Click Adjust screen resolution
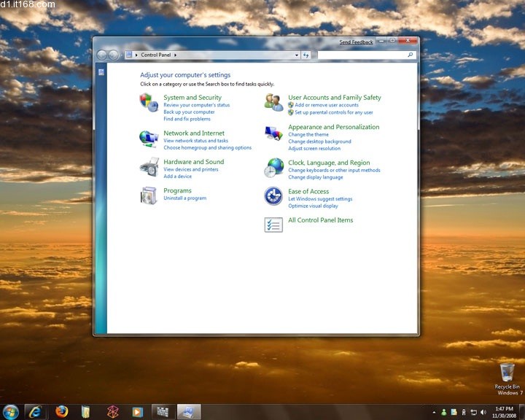Viewport: 525px width, 420px height. point(314,148)
